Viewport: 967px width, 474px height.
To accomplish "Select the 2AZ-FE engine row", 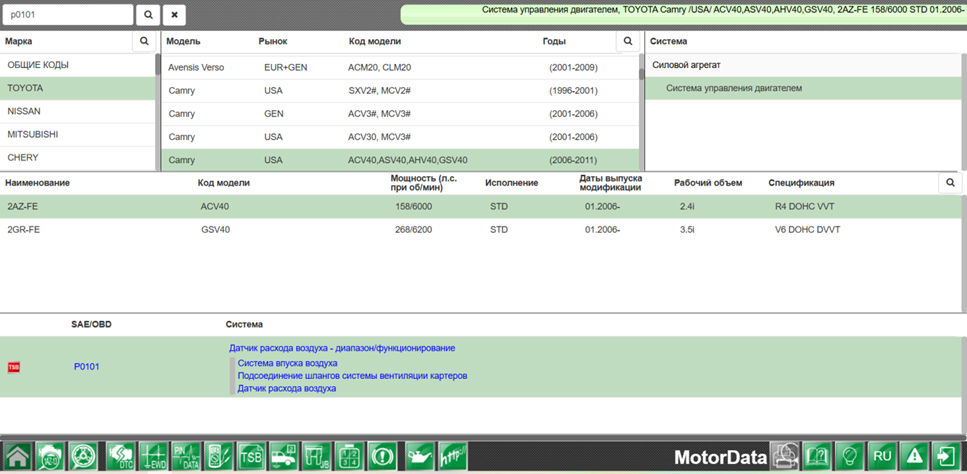I will click(481, 206).
